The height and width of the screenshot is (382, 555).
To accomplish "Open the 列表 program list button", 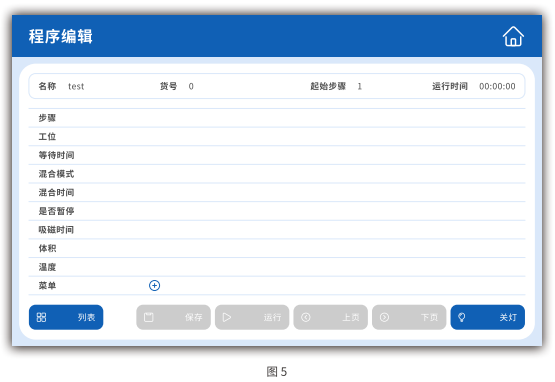I will 66,317.
